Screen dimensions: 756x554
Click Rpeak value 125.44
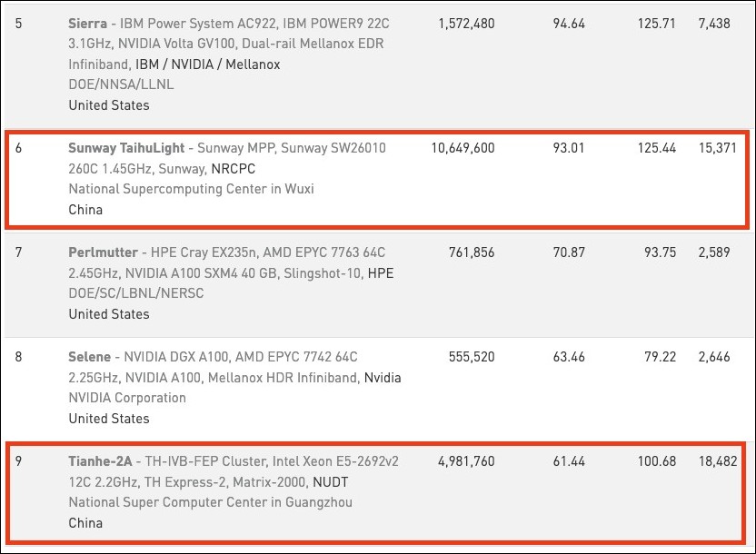(x=657, y=148)
